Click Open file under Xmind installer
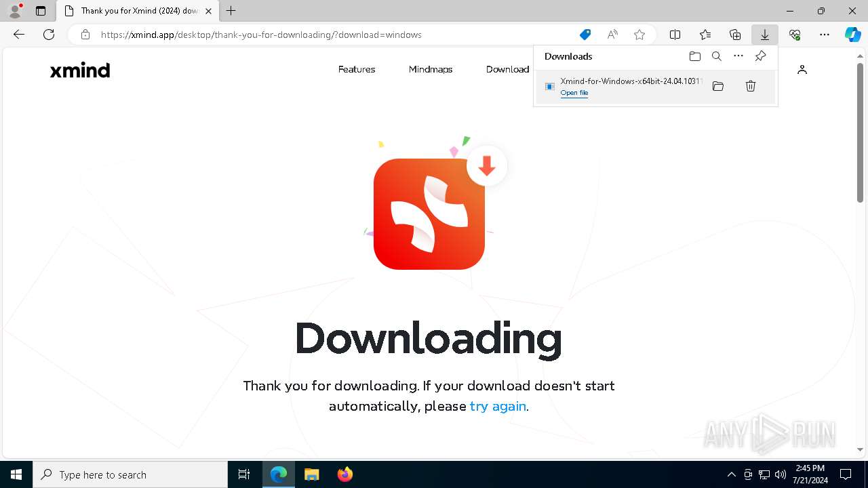868x488 pixels. coord(574,93)
